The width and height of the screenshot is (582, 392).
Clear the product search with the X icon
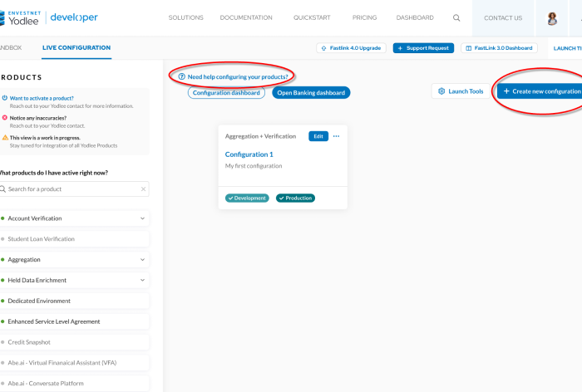(143, 189)
